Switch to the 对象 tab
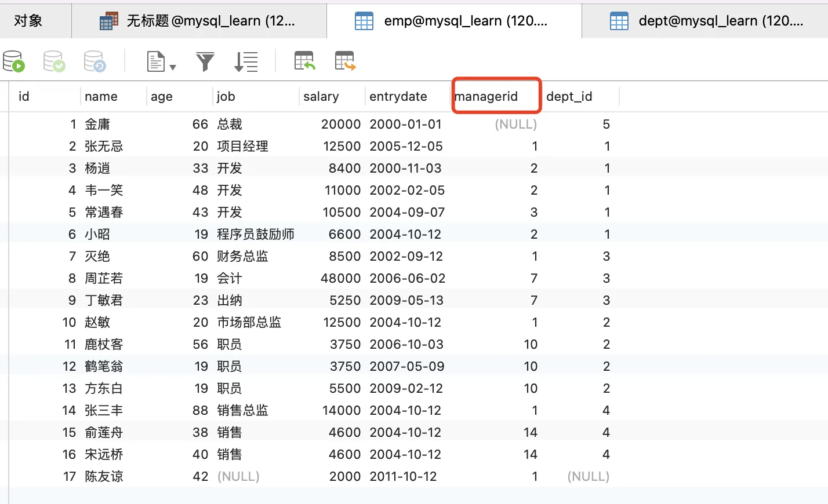Screen dimensions: 828x504 click(x=28, y=21)
